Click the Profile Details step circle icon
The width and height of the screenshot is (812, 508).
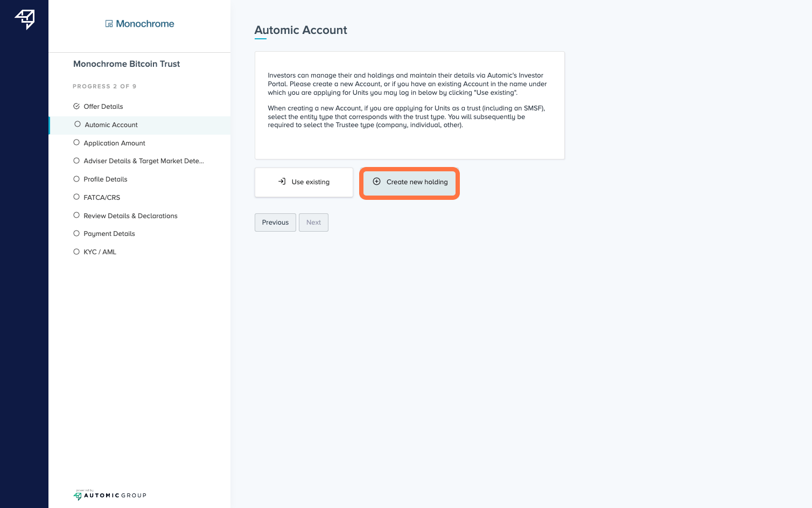[76, 179]
